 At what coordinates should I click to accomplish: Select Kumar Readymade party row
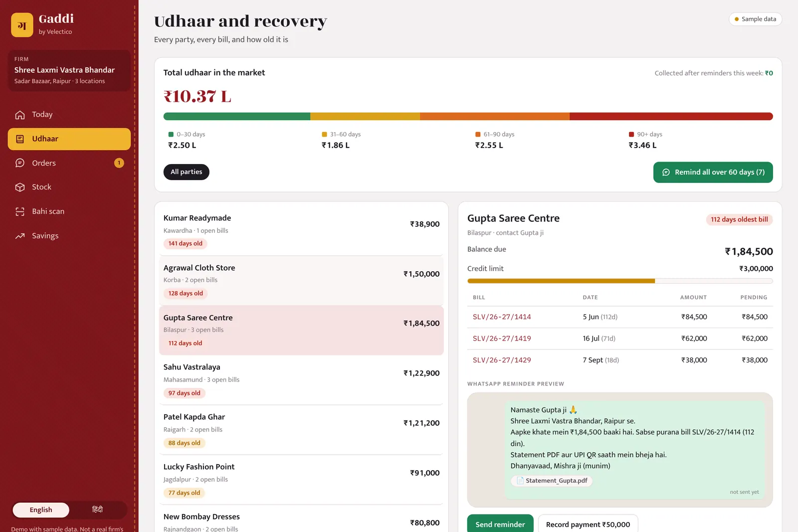pos(301,231)
